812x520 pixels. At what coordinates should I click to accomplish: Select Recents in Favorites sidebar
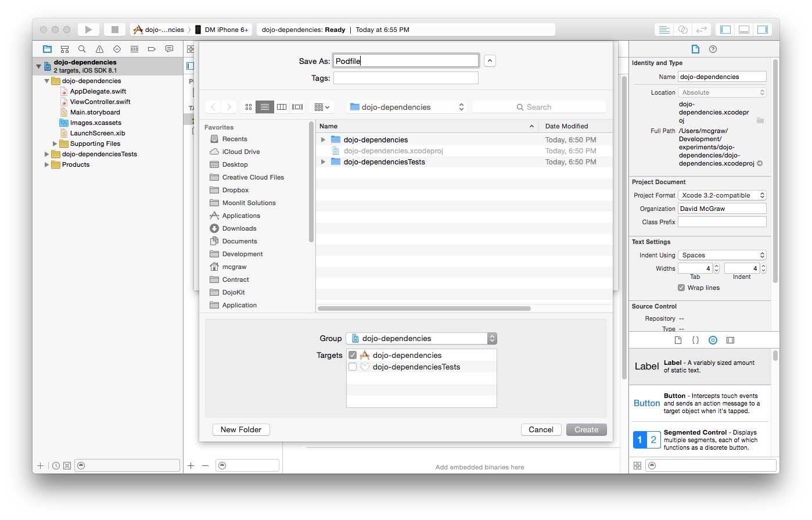(x=235, y=139)
